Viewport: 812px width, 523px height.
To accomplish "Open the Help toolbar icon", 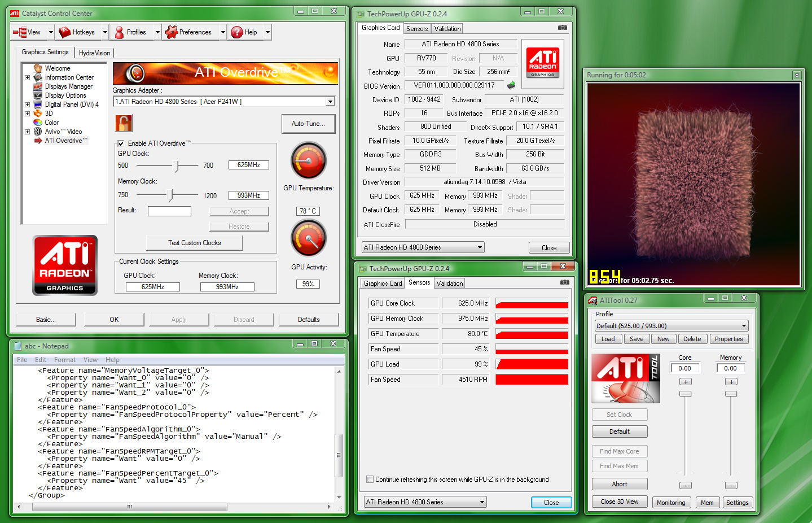I will (x=237, y=32).
